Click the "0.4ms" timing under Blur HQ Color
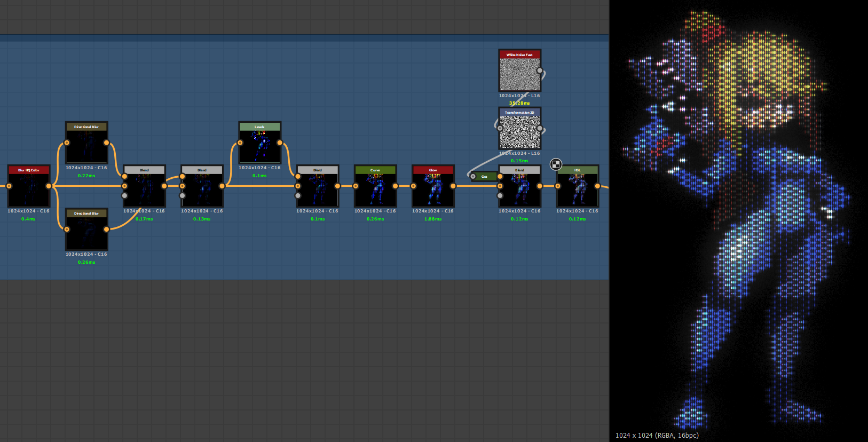 click(28, 219)
